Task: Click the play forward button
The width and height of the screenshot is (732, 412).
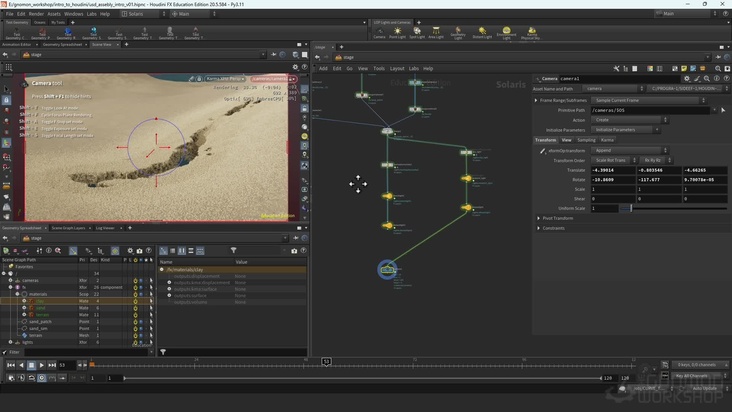Action: (42, 365)
